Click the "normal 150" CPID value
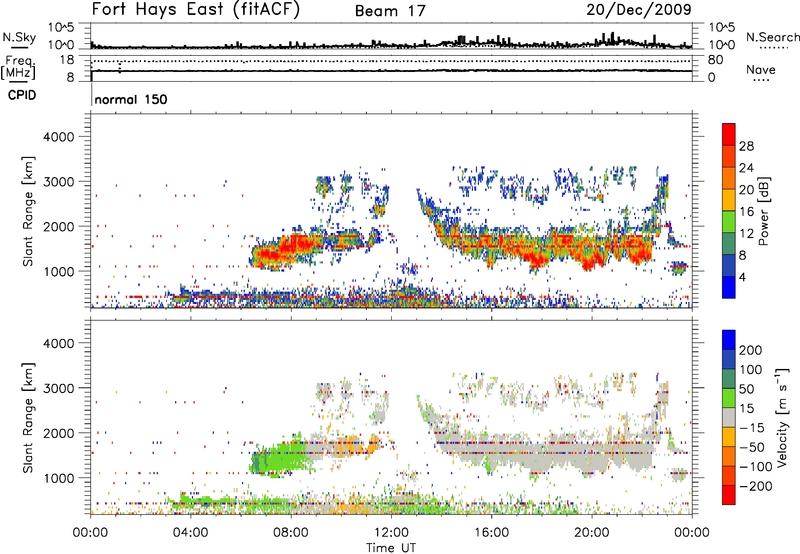Image resolution: width=800 pixels, height=554 pixels. (131, 99)
